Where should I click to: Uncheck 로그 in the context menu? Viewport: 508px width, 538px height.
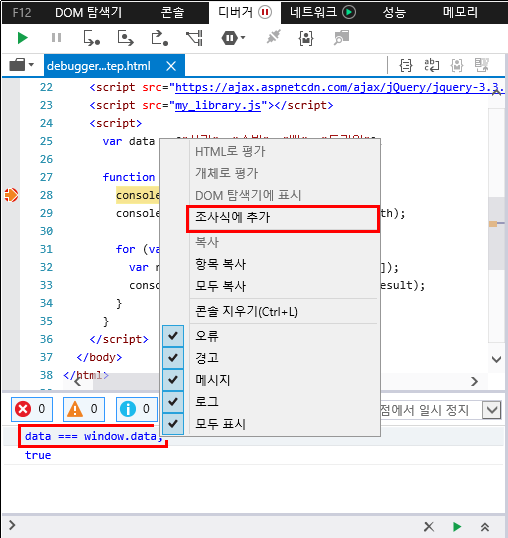[x=173, y=401]
